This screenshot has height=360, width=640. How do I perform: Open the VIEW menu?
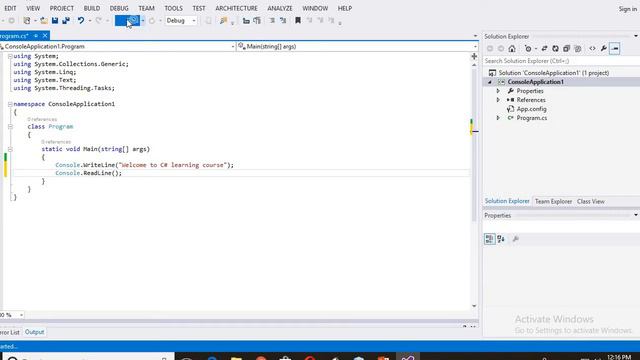point(33,8)
